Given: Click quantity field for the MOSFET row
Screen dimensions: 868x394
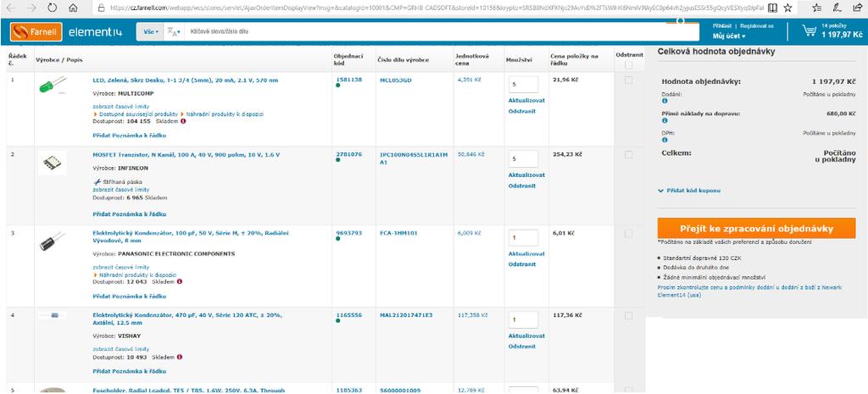Looking at the screenshot, I should coord(523,158).
